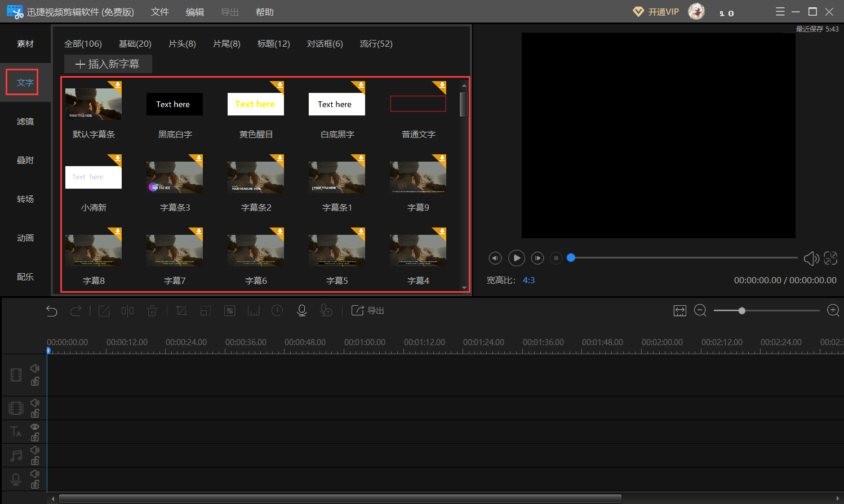
Task: Switch to the 片尾(8) tab
Action: tap(226, 43)
